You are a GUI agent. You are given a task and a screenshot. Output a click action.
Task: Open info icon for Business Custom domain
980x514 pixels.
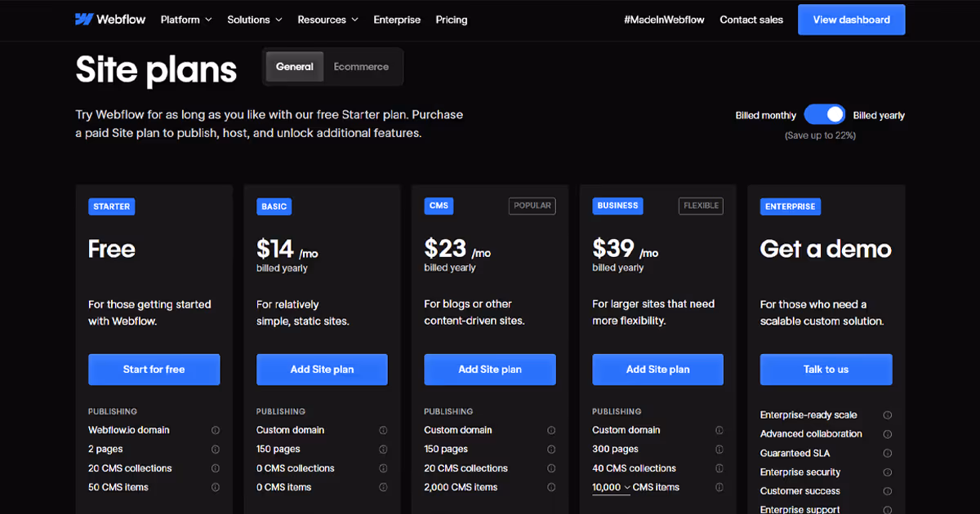[719, 430]
